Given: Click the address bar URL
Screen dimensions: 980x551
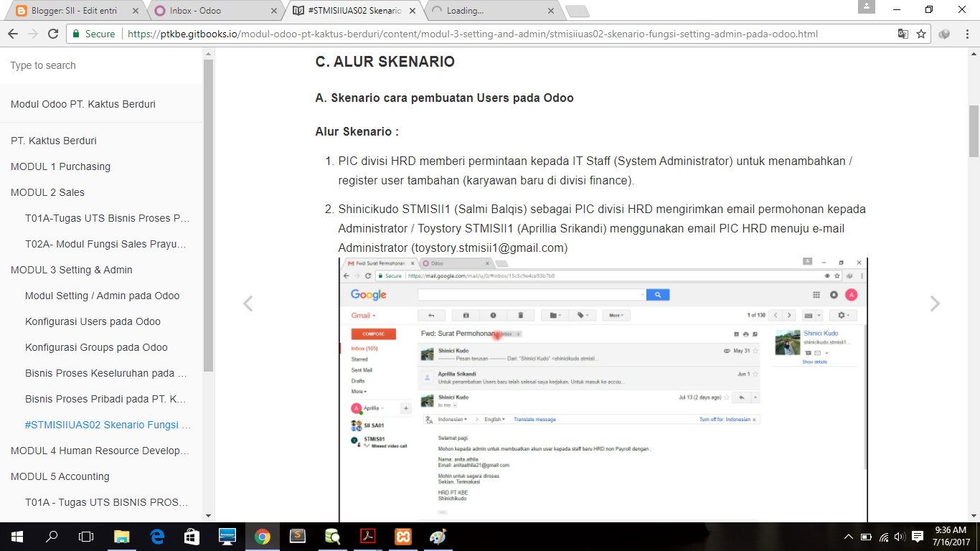Looking at the screenshot, I should click(472, 34).
